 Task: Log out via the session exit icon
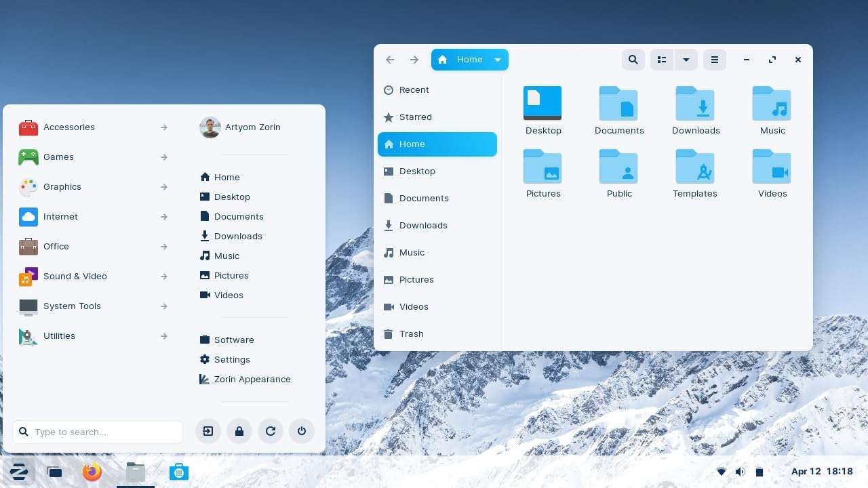(x=208, y=431)
